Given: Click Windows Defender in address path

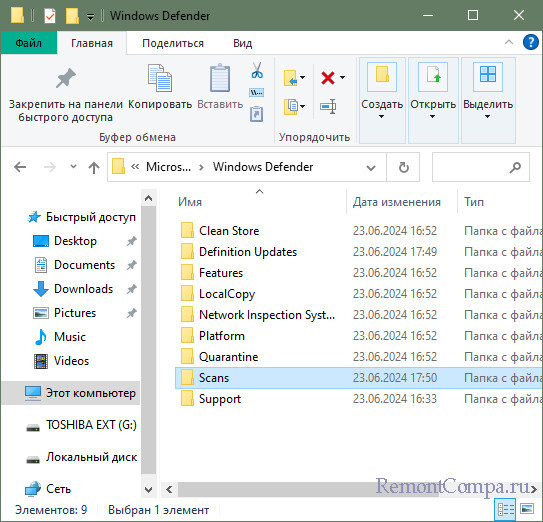Looking at the screenshot, I should point(263,167).
